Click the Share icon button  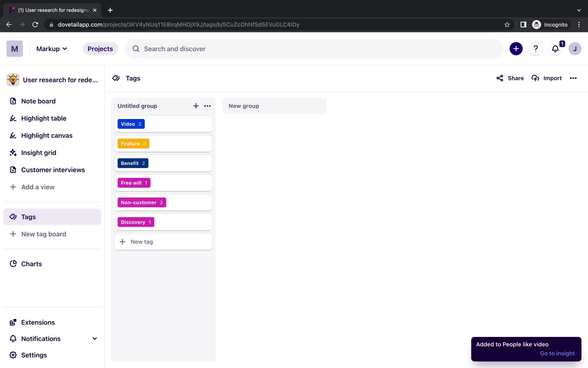pyautogui.click(x=499, y=78)
